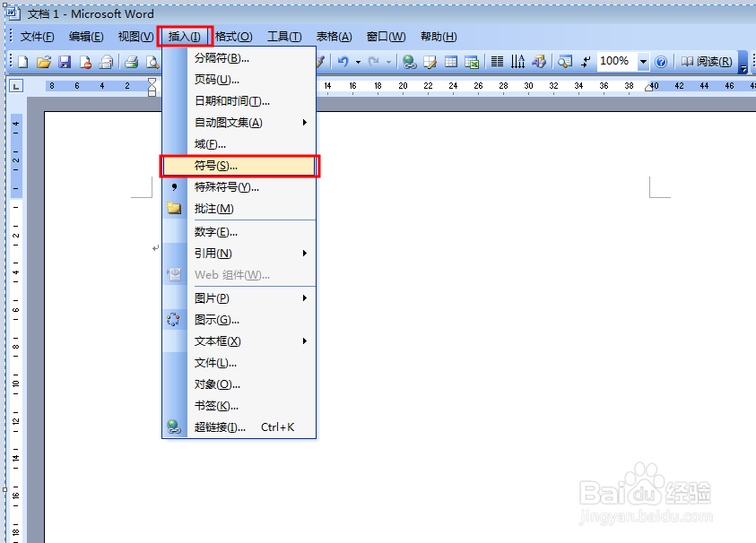Create a new blank document
The width and height of the screenshot is (756, 543).
(23, 62)
